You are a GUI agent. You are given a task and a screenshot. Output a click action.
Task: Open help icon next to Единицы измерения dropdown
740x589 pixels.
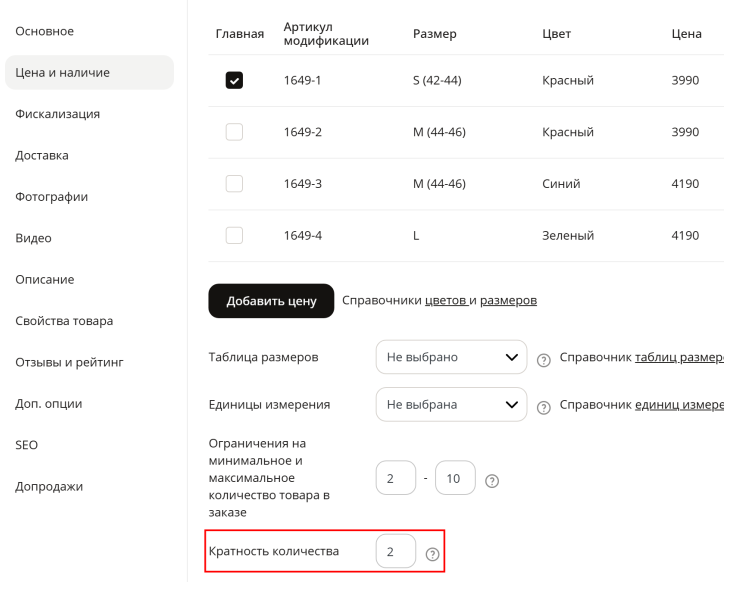(544, 407)
